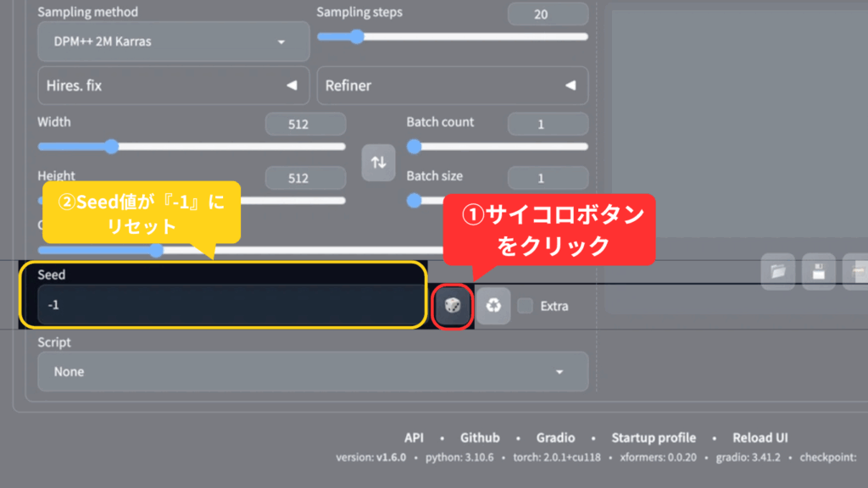This screenshot has width=868, height=488.
Task: Click the save floppy disk icon
Action: tap(819, 271)
